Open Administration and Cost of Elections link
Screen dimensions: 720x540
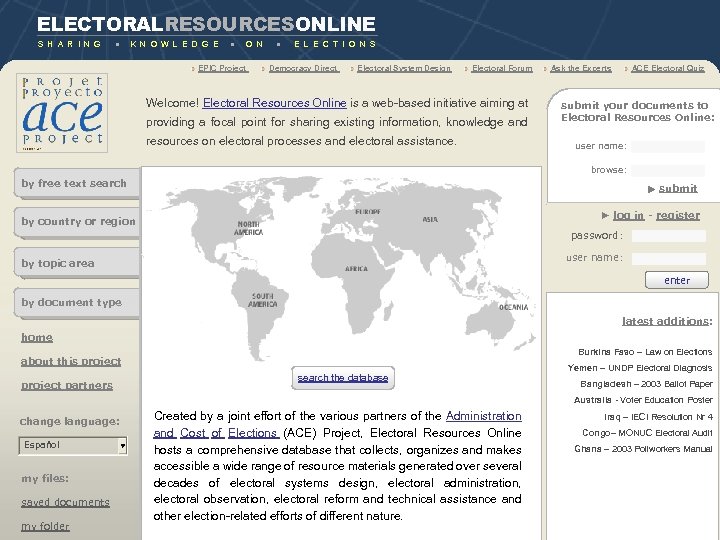click(338, 424)
